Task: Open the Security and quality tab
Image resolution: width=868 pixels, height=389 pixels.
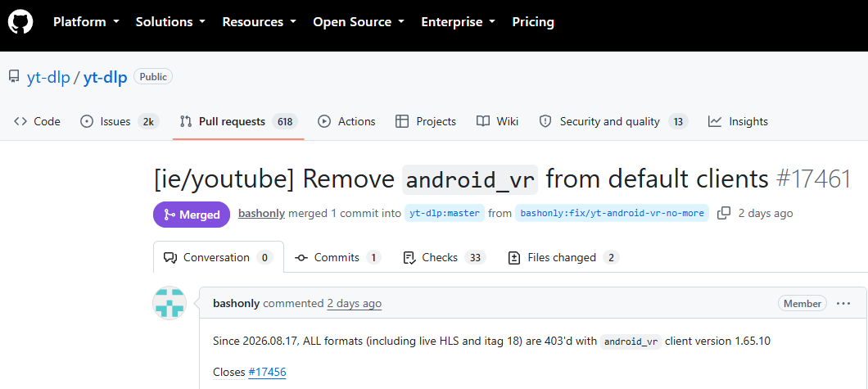Action: coord(613,122)
